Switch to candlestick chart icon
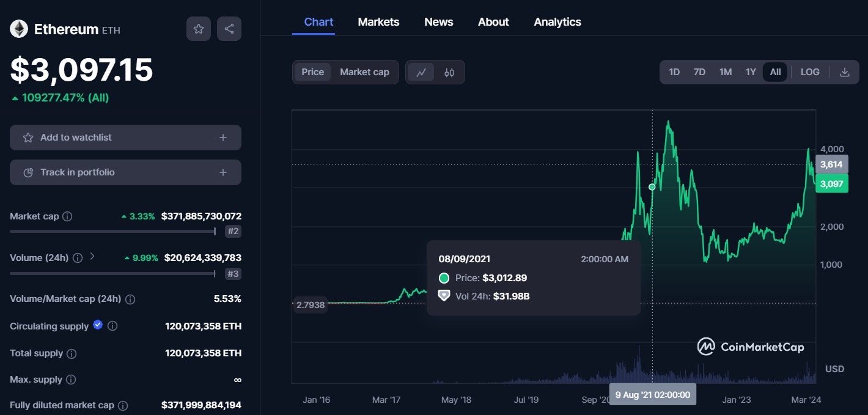This screenshot has height=415, width=868. click(x=449, y=72)
